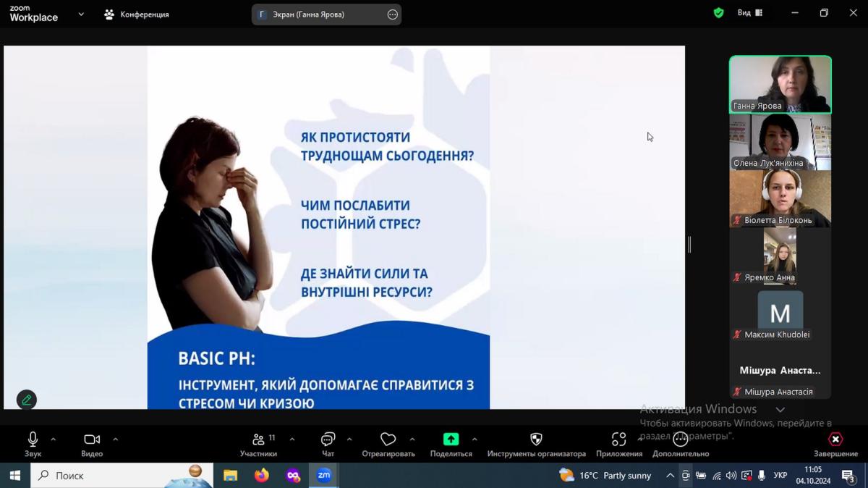Open options for Экран (Ганна Ярова) share

393,14
